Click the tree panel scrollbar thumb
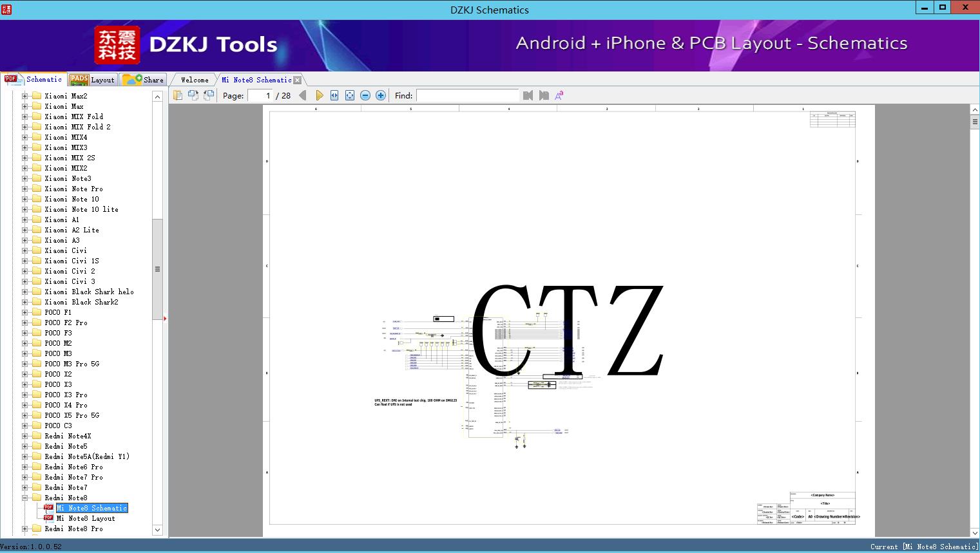This screenshot has height=553, width=980. point(157,269)
